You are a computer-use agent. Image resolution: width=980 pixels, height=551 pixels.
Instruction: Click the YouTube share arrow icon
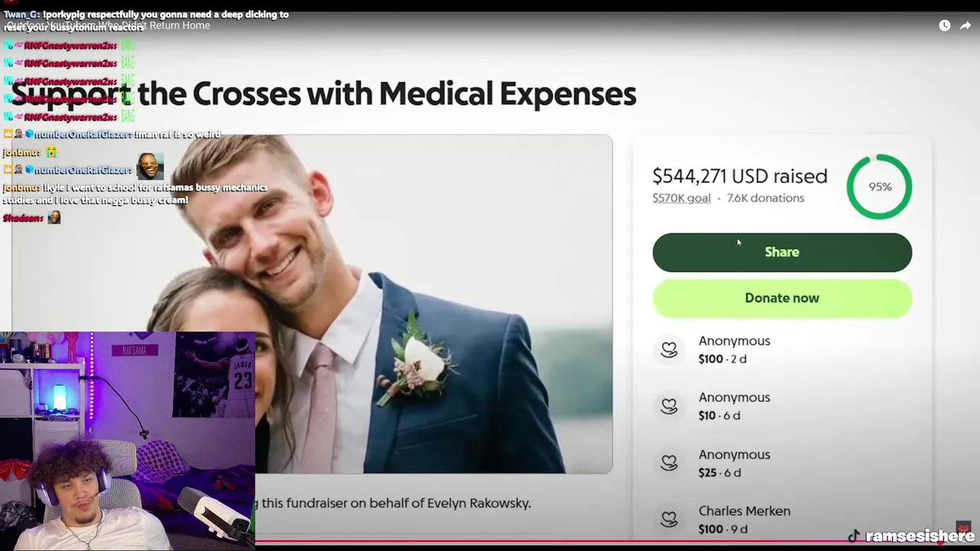coord(965,25)
